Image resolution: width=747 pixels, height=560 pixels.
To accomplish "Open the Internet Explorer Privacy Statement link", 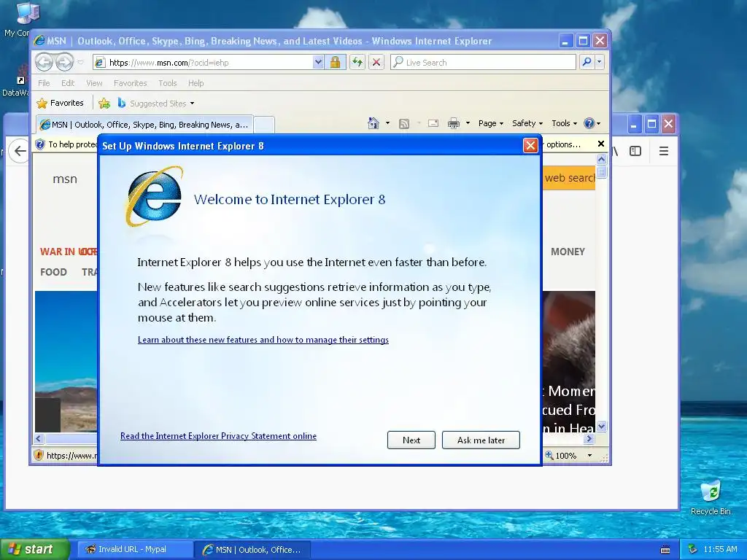I will tap(218, 436).
